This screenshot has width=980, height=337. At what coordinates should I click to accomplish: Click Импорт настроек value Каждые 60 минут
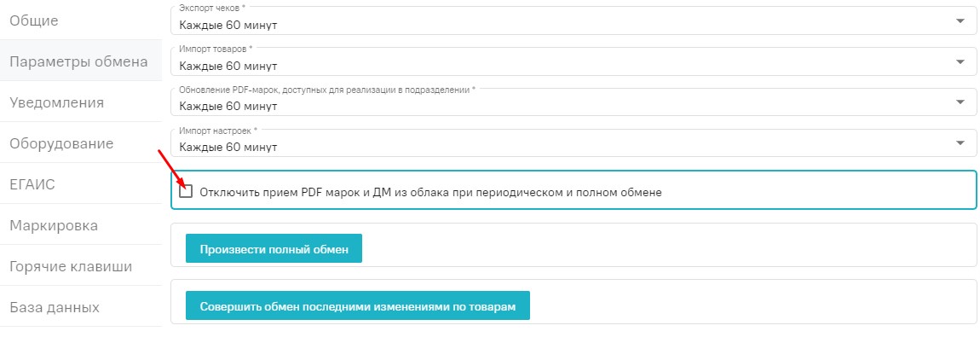[228, 148]
